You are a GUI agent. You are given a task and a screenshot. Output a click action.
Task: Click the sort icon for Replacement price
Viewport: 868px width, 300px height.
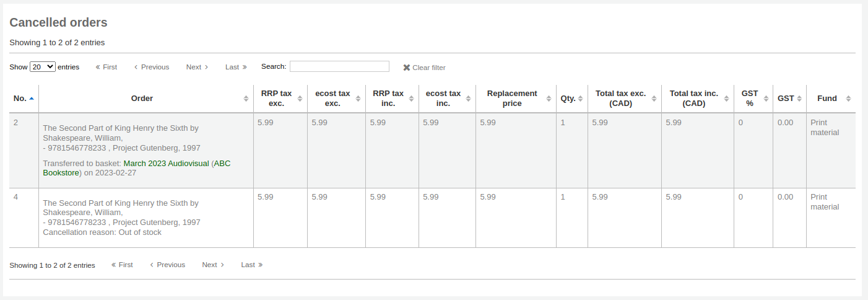click(x=549, y=99)
